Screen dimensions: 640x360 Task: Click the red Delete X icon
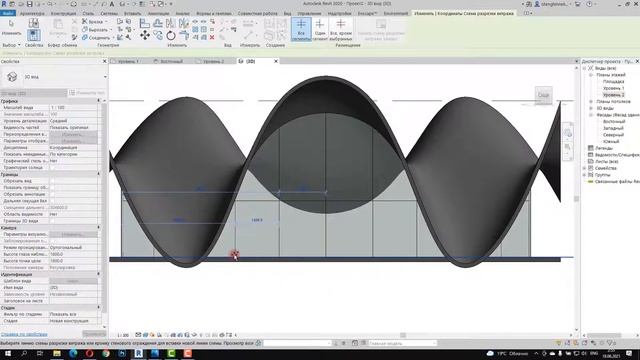pos(212,37)
